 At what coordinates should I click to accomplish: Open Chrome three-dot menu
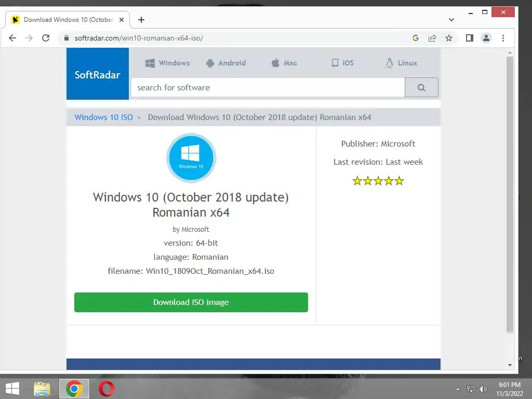tap(503, 38)
